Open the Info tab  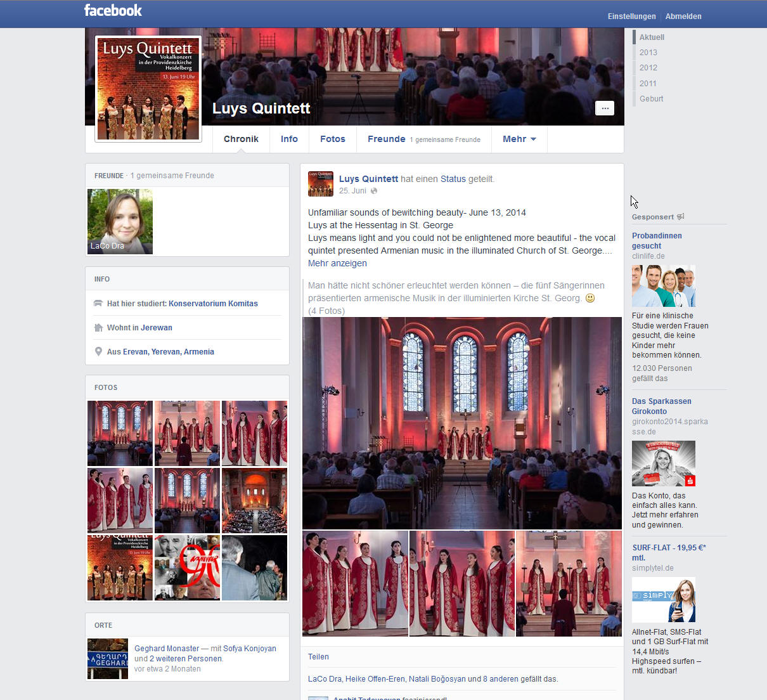coord(289,139)
